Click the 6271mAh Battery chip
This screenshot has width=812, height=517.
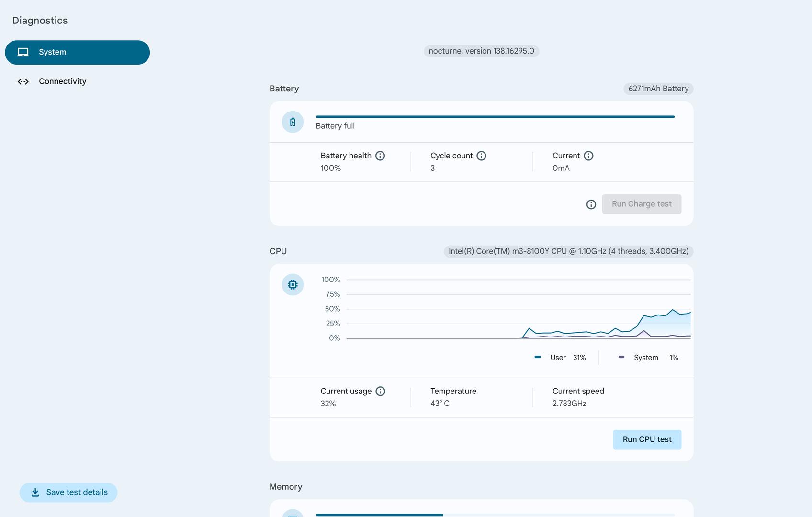click(x=658, y=89)
